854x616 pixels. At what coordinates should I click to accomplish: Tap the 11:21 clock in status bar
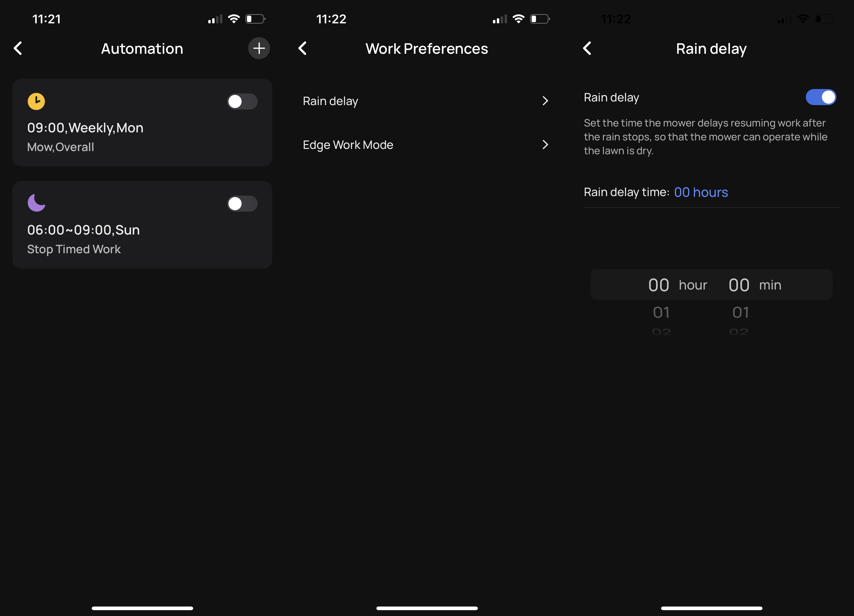(x=46, y=19)
